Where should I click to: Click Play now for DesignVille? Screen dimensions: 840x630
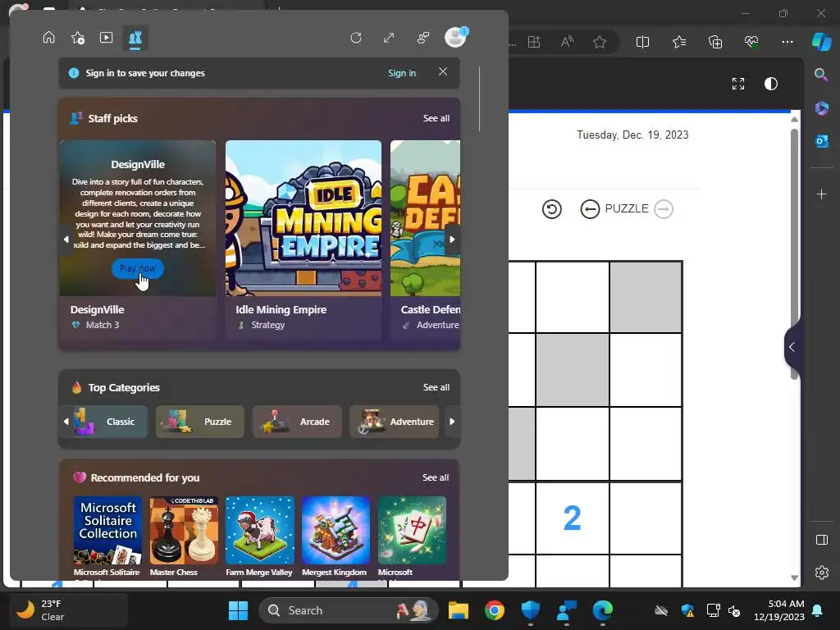[138, 268]
